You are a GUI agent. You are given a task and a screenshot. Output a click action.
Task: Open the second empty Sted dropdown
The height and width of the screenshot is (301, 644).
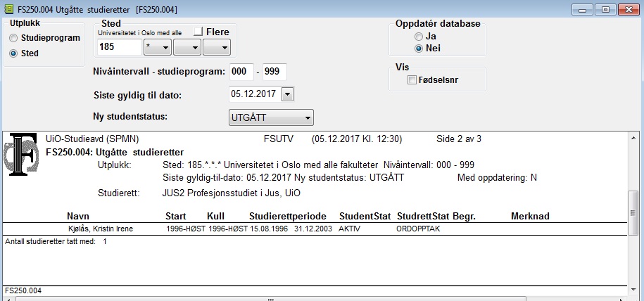click(187, 47)
